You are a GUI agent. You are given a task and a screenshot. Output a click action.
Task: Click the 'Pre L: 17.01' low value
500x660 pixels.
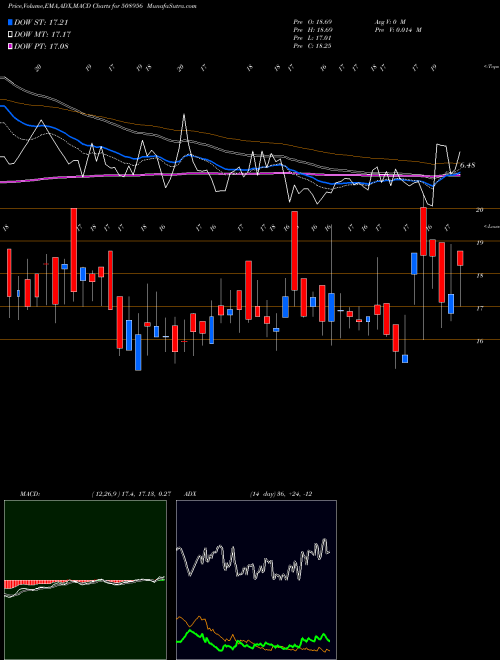[x=313, y=38]
